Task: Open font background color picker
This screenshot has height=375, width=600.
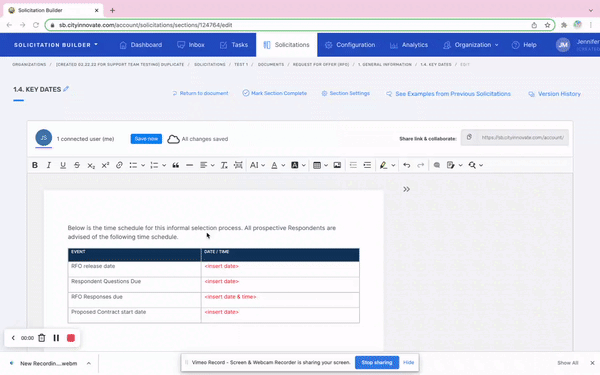Action: (298, 165)
